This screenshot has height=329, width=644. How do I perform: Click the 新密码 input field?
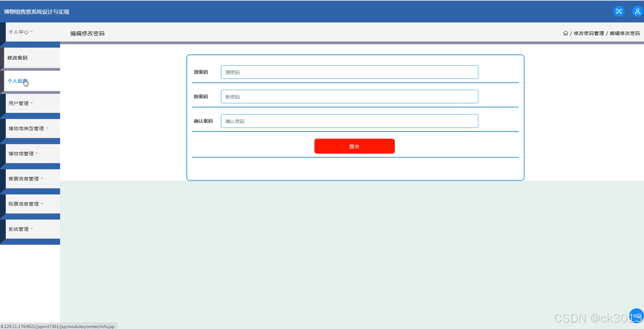point(350,96)
